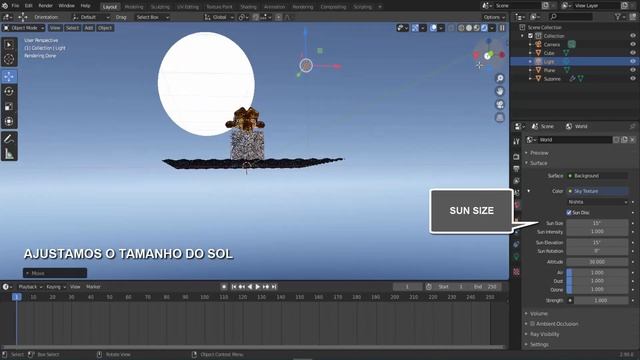Select the Cursor tool in viewport toolbar
Screen dimensions: 640x360
pyautogui.click(x=9, y=60)
